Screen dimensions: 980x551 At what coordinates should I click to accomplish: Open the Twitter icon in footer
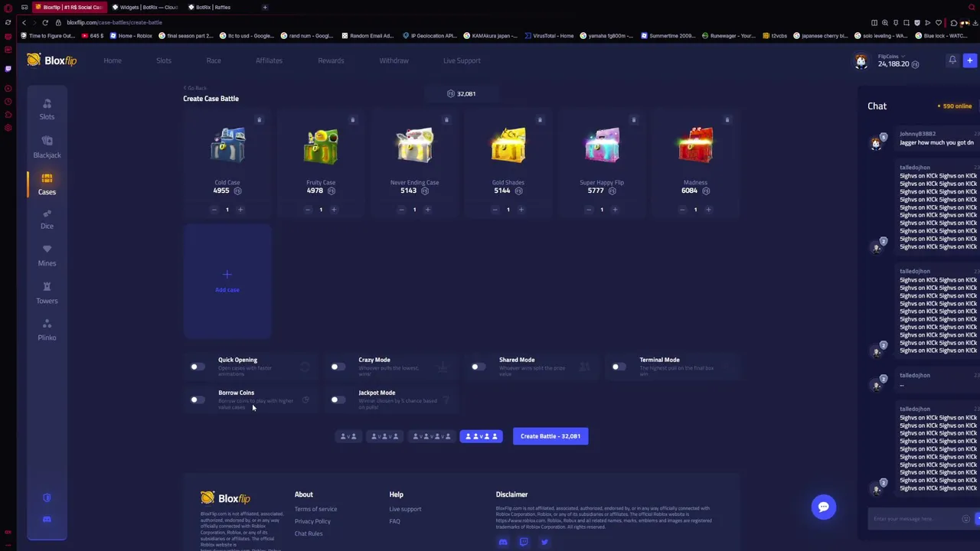pyautogui.click(x=544, y=542)
